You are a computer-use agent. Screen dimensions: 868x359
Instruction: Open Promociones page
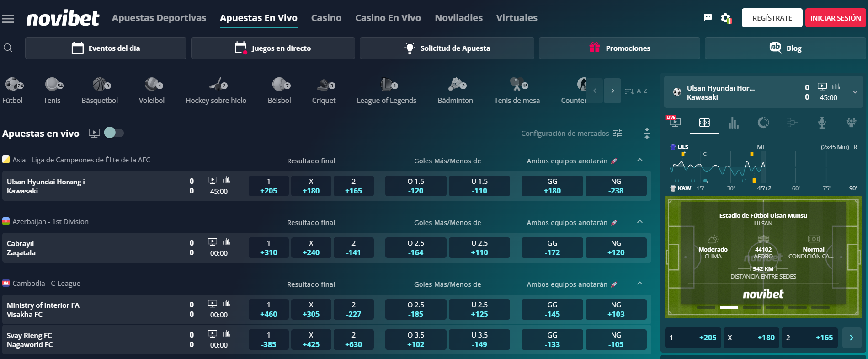(619, 48)
